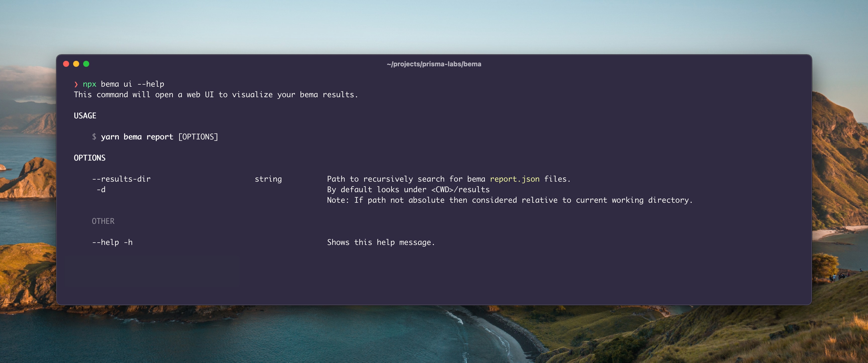Click the green npx command word
The height and width of the screenshot is (363, 868).
90,84
